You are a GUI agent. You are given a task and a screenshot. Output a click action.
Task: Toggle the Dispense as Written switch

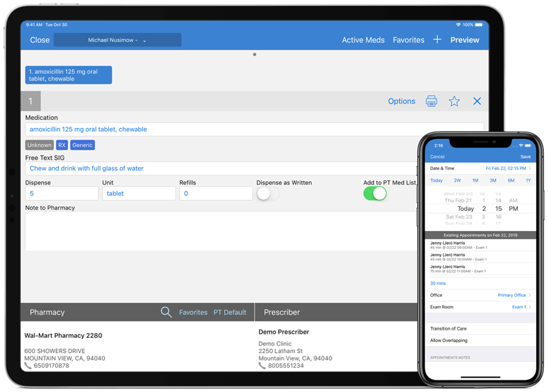tap(268, 194)
